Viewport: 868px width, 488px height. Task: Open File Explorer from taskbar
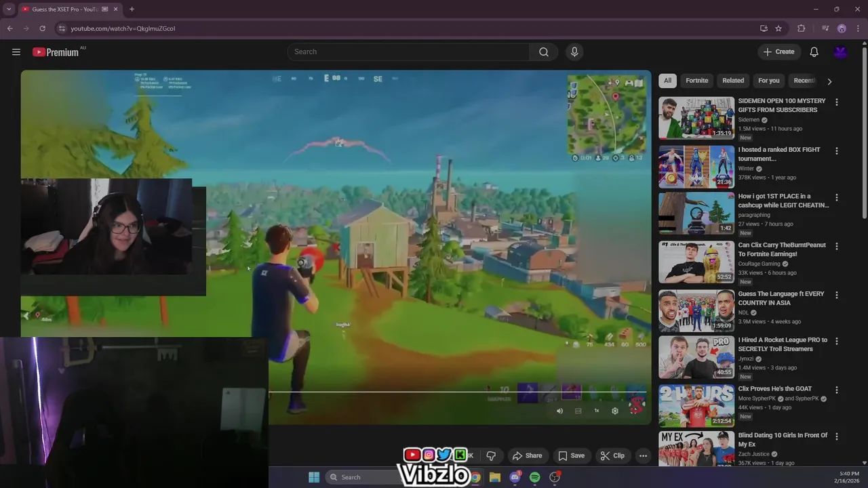495,477
